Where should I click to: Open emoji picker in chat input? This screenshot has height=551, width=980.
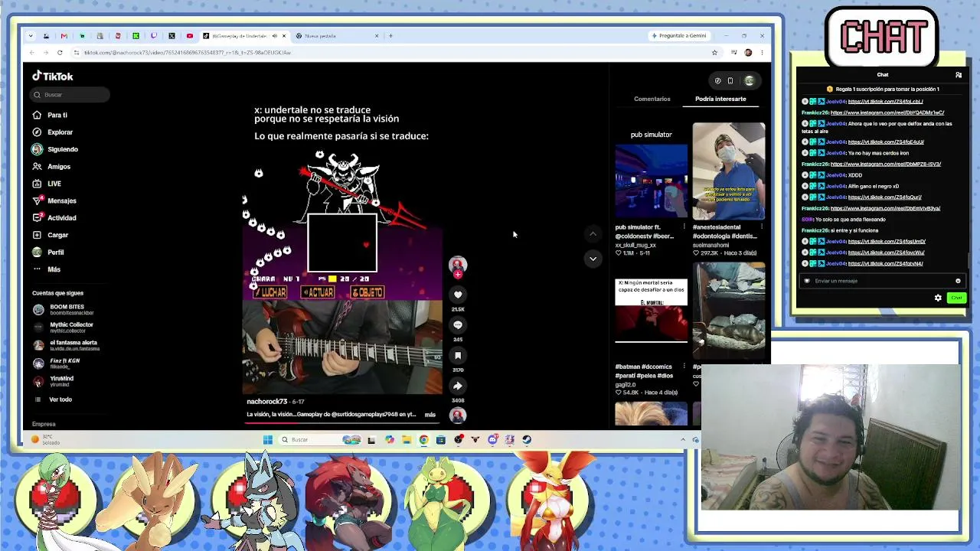click(958, 281)
